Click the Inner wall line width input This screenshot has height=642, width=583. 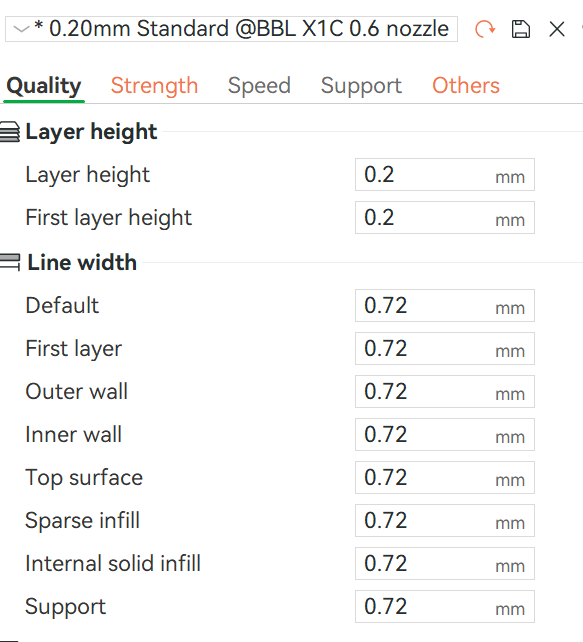tap(445, 434)
